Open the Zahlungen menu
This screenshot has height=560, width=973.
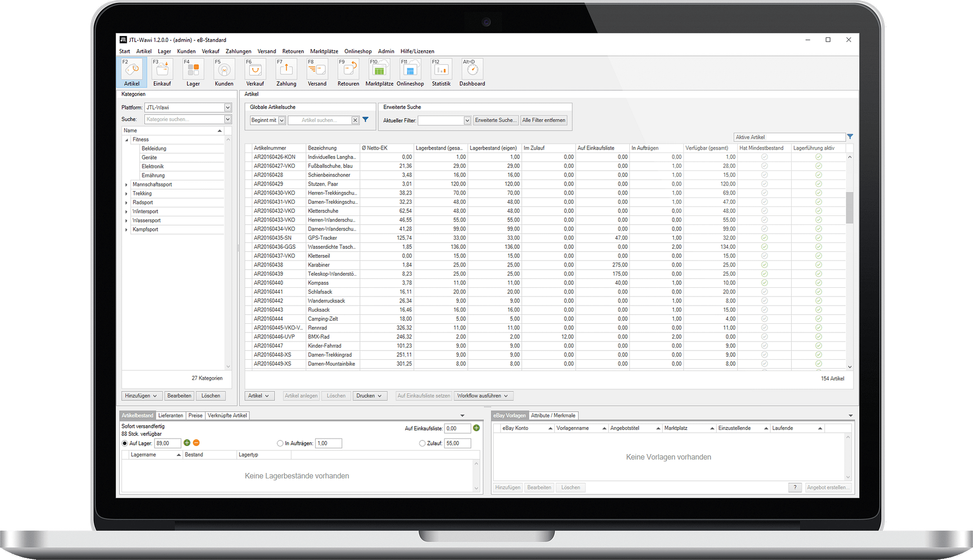[238, 51]
